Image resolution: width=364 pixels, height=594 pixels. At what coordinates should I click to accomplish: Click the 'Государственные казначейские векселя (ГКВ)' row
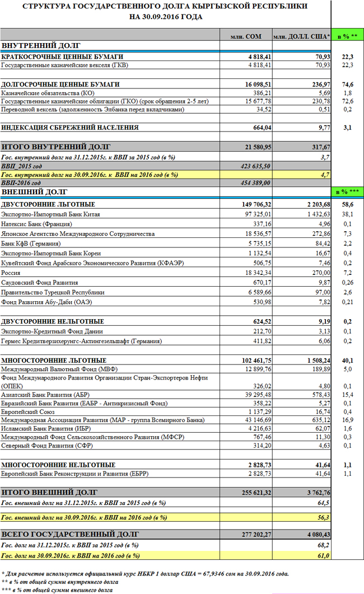point(166,65)
